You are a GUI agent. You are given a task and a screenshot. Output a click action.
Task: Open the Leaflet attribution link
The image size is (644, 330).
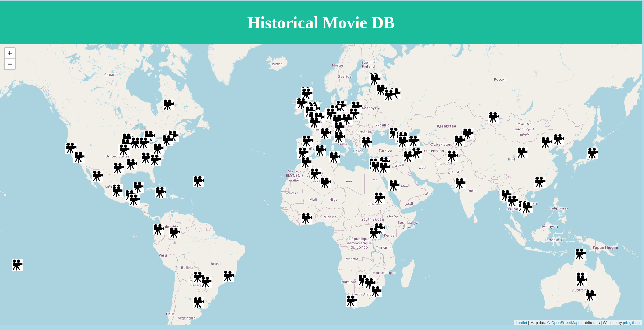point(521,323)
